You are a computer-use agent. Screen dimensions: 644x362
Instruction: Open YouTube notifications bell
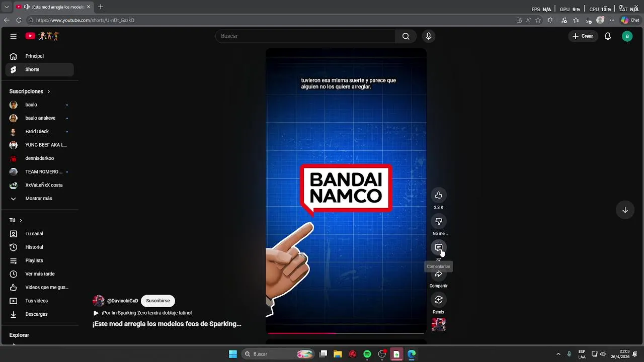tap(608, 36)
